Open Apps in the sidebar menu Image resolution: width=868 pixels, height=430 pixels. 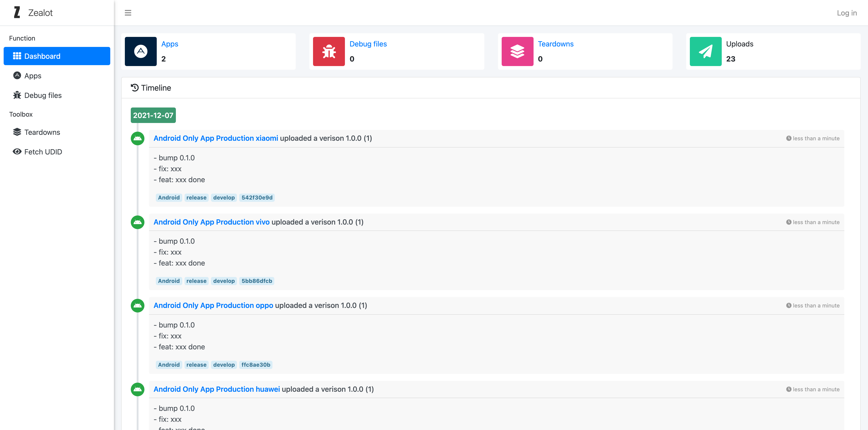point(57,76)
